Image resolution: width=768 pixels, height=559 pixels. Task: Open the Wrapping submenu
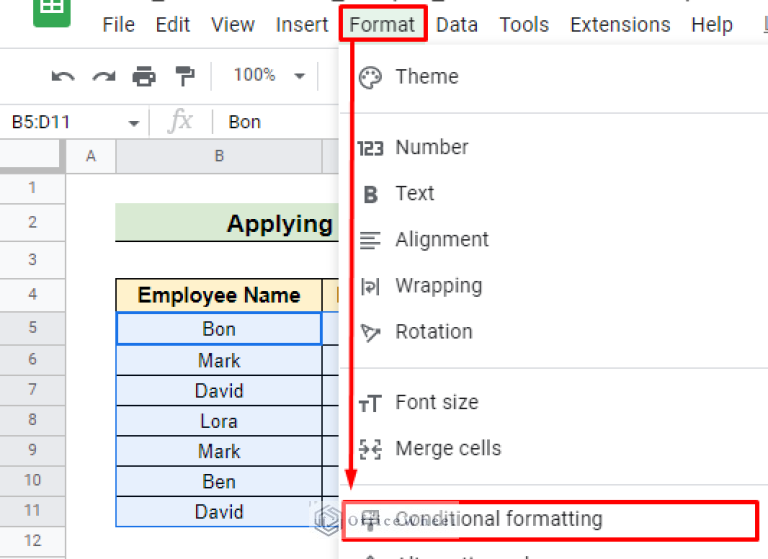(438, 286)
